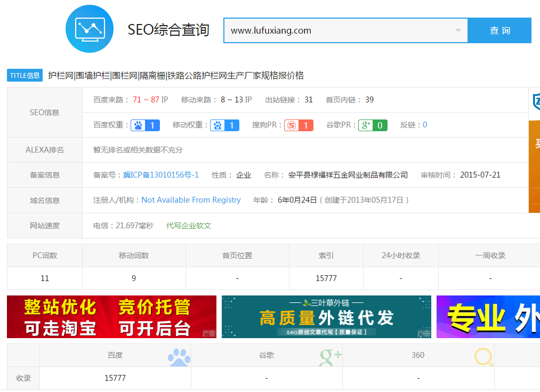Click the SEO综合查询 monitor logo icon
The width and height of the screenshot is (540, 392).
(x=90, y=29)
